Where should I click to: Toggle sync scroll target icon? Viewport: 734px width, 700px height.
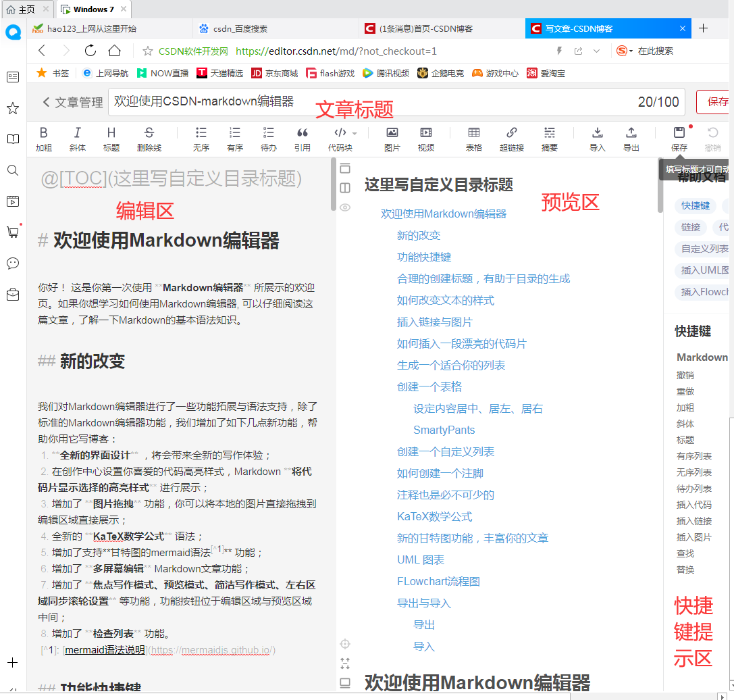345,644
